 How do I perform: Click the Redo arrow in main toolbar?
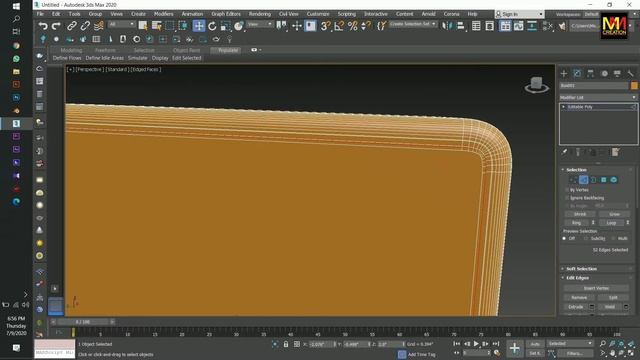56,26
